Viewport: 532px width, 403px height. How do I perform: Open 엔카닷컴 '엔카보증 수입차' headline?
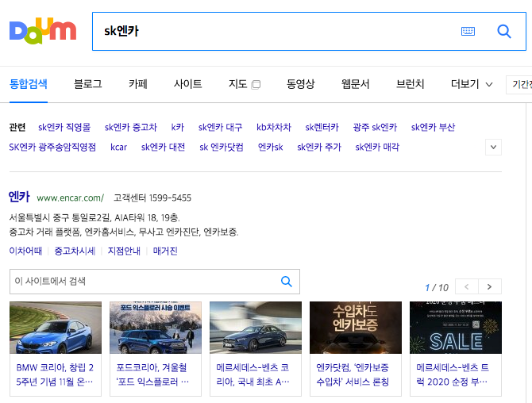click(x=353, y=374)
